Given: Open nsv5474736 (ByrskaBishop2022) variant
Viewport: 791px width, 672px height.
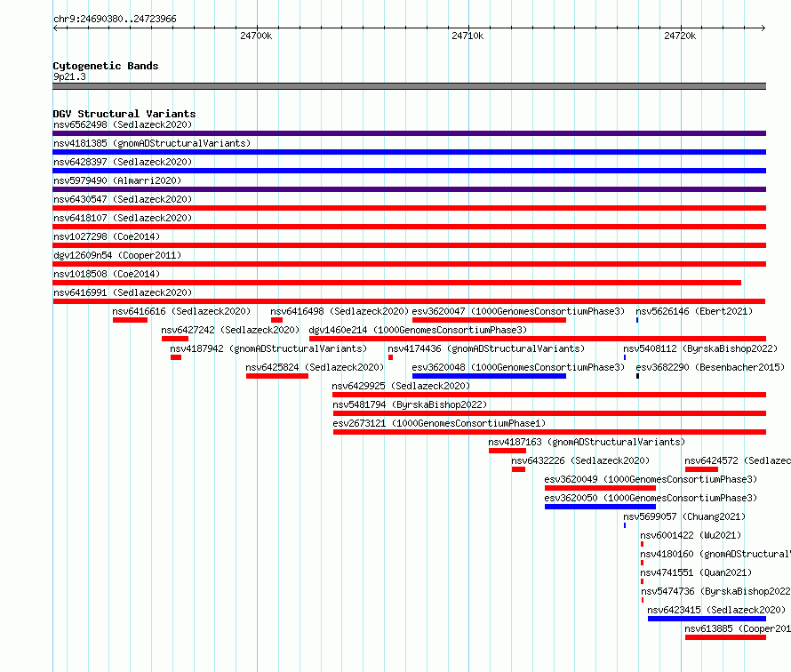Looking at the screenshot, I should 715,591.
